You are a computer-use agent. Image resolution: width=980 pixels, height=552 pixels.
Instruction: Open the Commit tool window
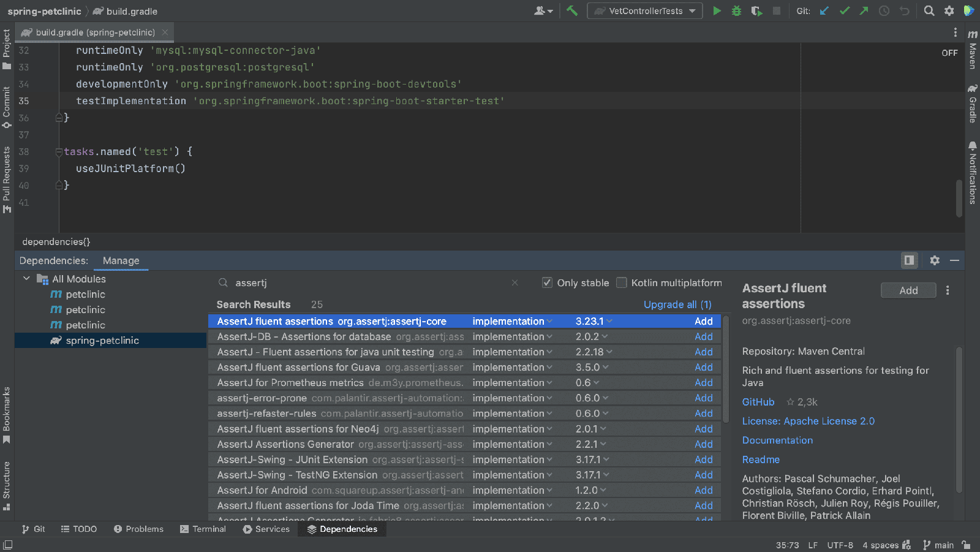pos(7,107)
